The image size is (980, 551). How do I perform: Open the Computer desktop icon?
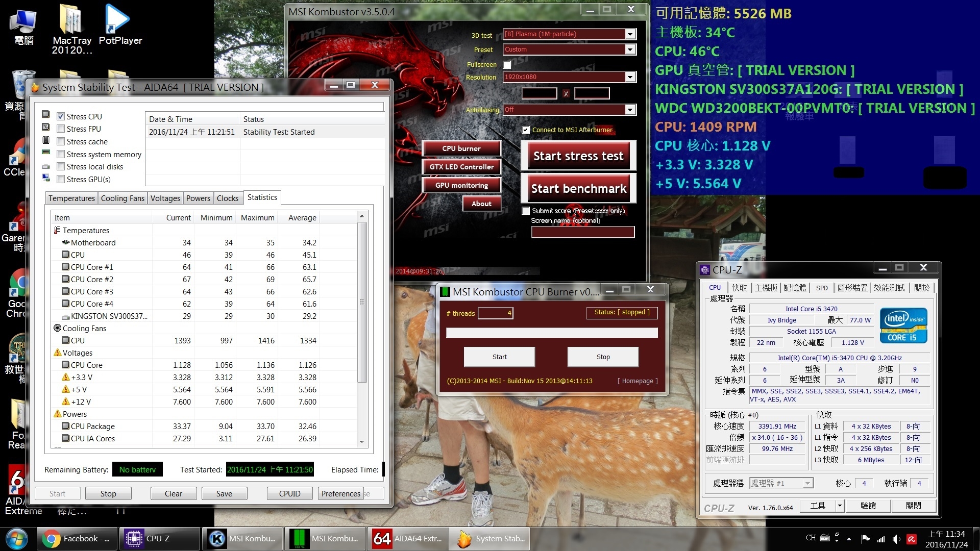coord(23,27)
